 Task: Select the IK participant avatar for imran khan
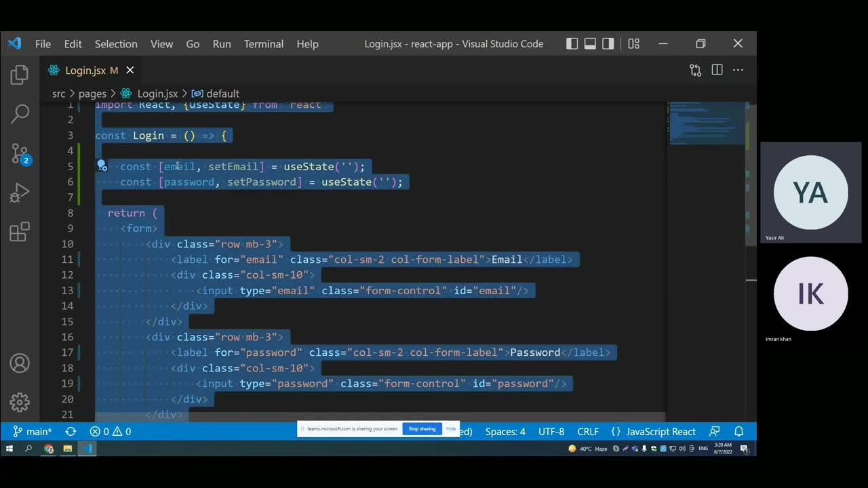tap(810, 293)
